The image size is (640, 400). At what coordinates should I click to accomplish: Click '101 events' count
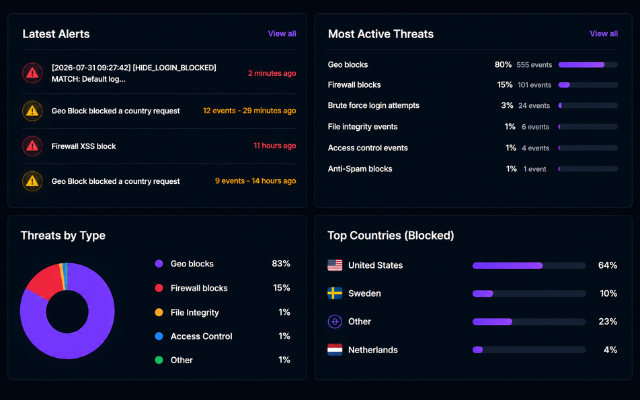coord(534,85)
